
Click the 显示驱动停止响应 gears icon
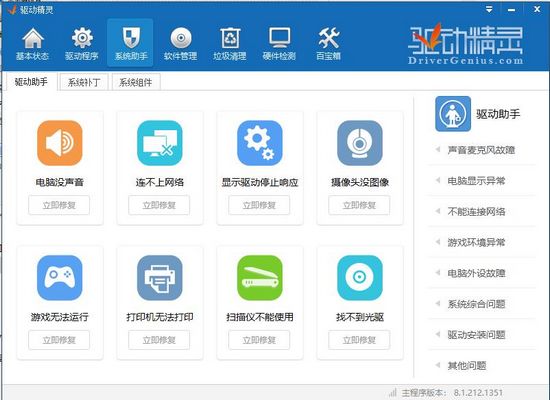click(x=260, y=143)
